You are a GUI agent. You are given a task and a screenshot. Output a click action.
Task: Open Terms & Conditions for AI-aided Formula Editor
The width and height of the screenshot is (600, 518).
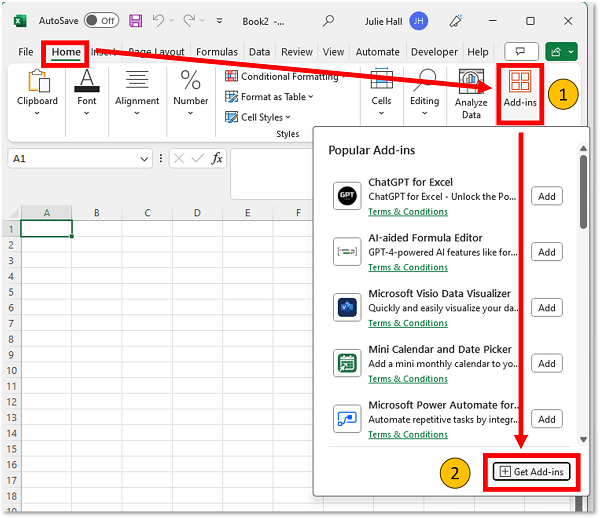[408, 267]
